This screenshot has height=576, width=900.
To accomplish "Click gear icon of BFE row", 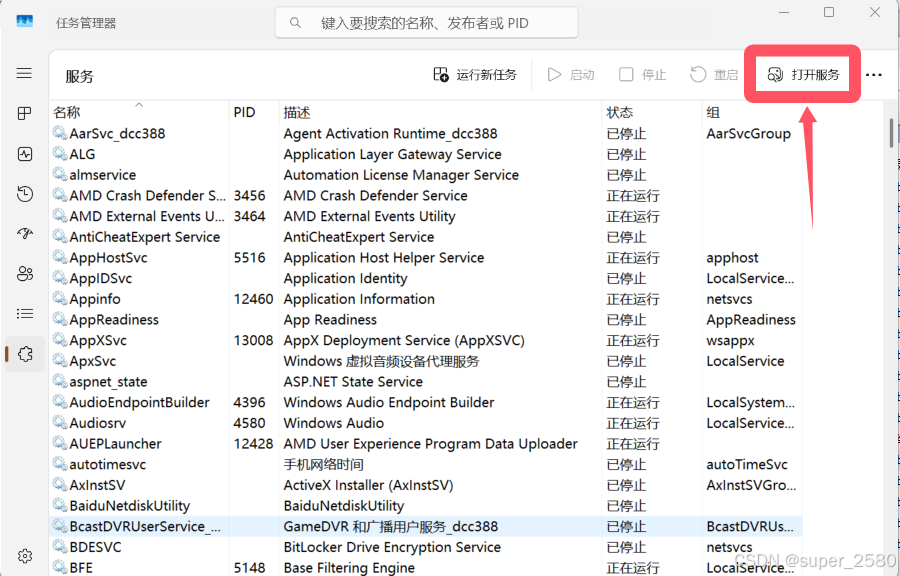I will (x=60, y=567).
